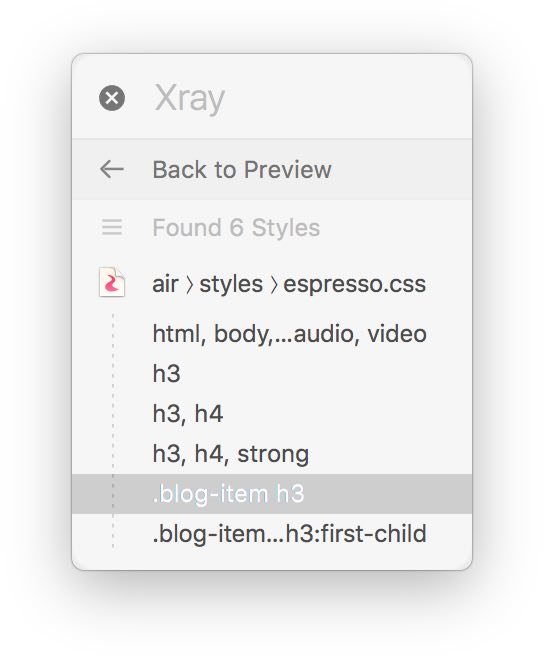The height and width of the screenshot is (656, 544).
Task: Select the standalone h3 style rule
Action: 272,374
